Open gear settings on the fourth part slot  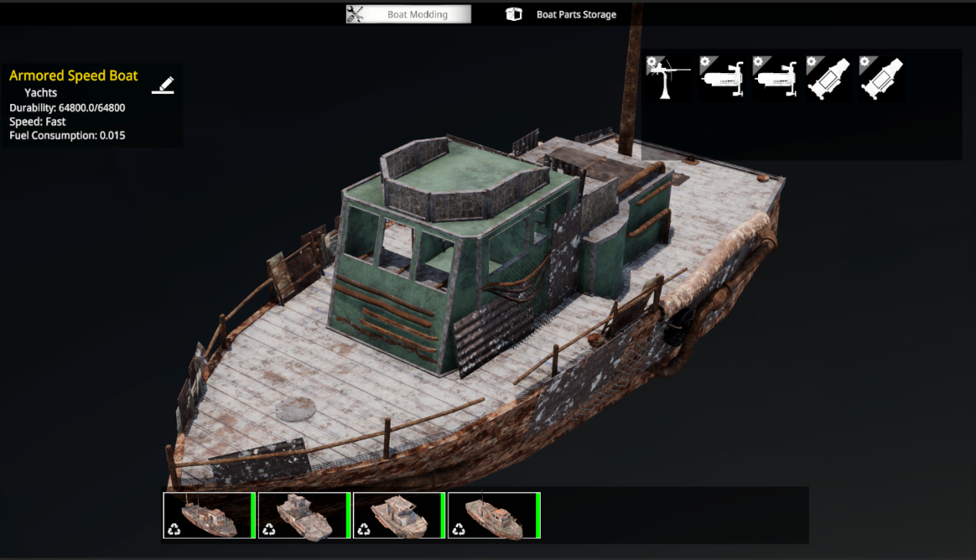(811, 62)
